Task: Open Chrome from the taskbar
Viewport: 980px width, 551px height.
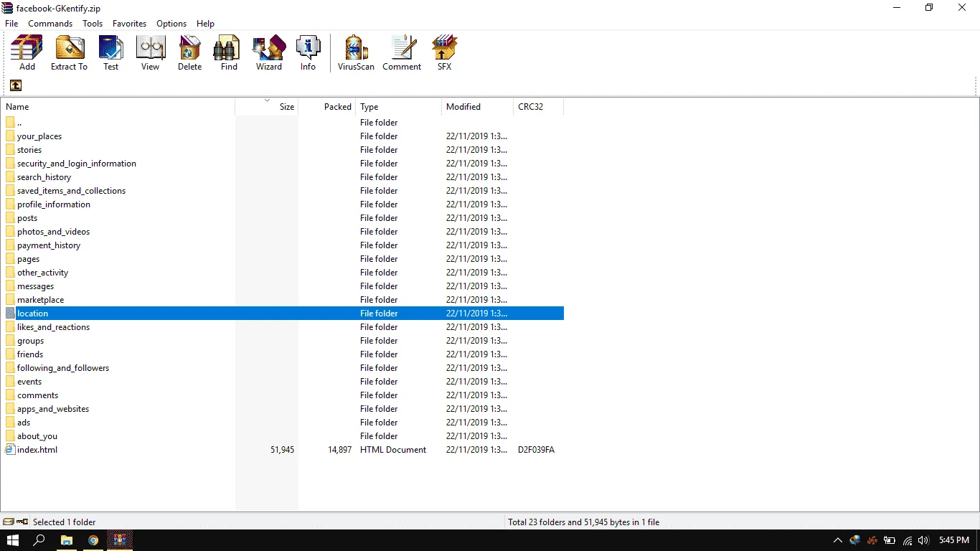Action: pyautogui.click(x=93, y=540)
